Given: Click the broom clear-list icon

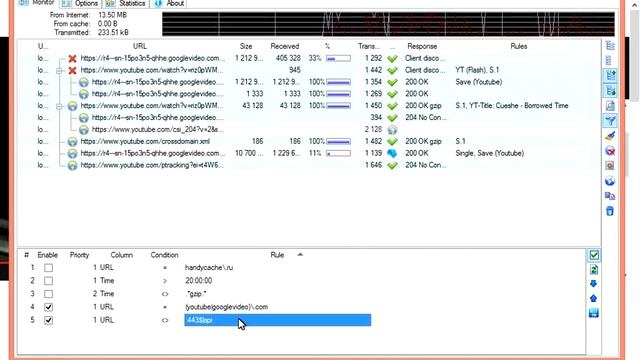Looking at the screenshot, I should point(610,136).
